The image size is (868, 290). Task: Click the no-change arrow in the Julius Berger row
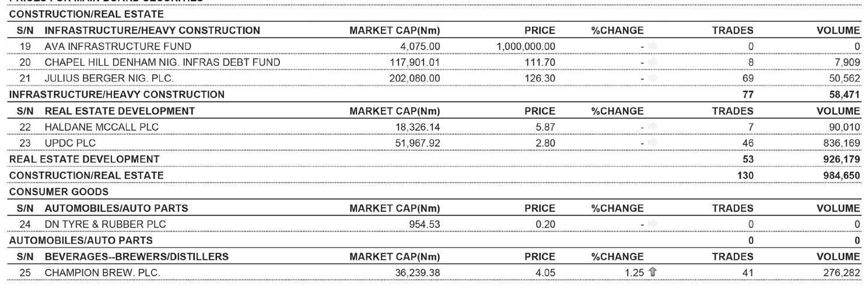(x=652, y=78)
